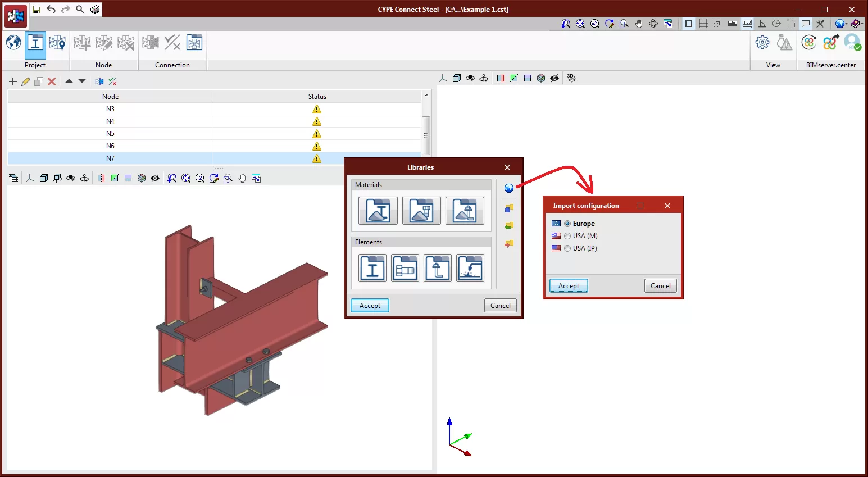Open steel profile materials library
The height and width of the screenshot is (477, 868).
coord(378,211)
